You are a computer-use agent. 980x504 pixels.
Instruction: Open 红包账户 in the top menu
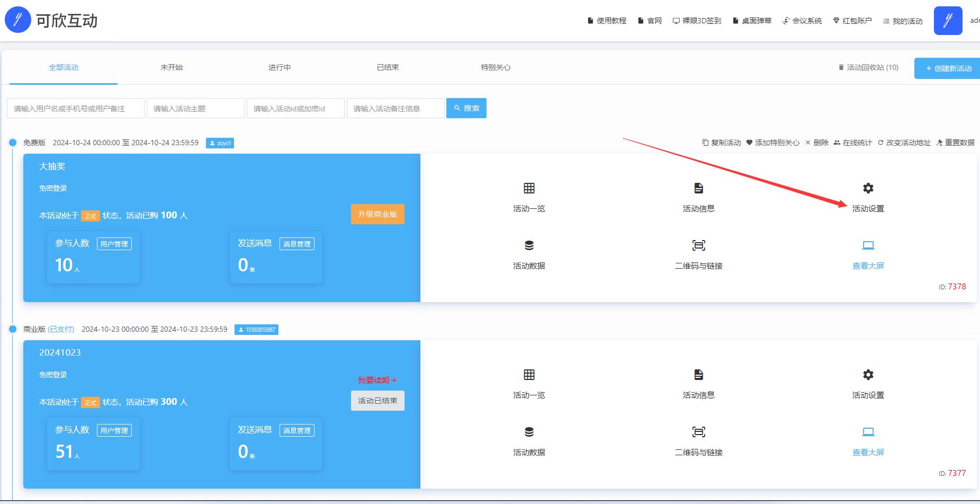point(852,21)
